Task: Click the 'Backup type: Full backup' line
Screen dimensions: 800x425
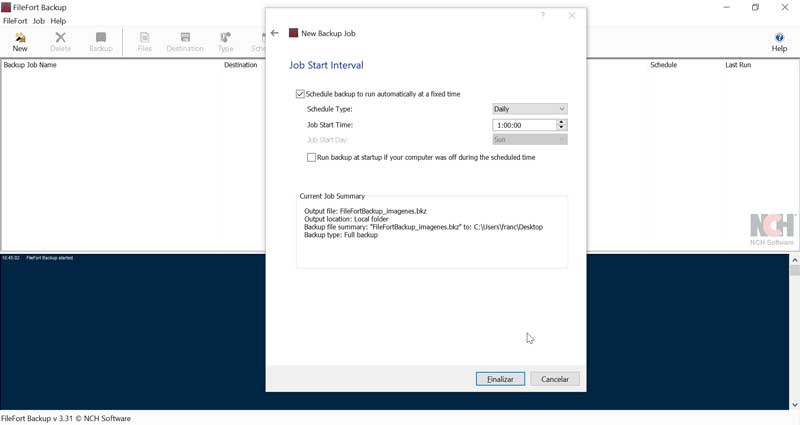Action: tap(341, 235)
